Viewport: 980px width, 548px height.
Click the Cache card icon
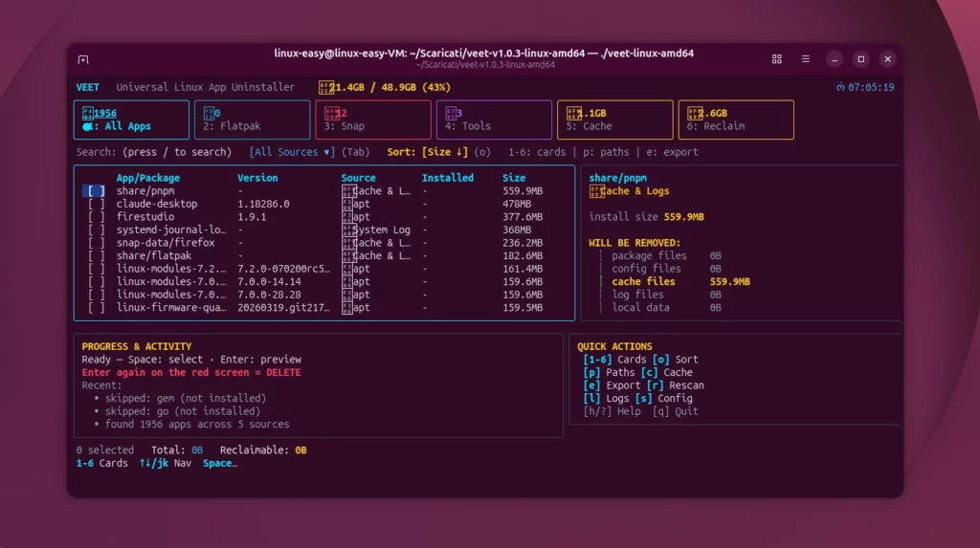(574, 113)
